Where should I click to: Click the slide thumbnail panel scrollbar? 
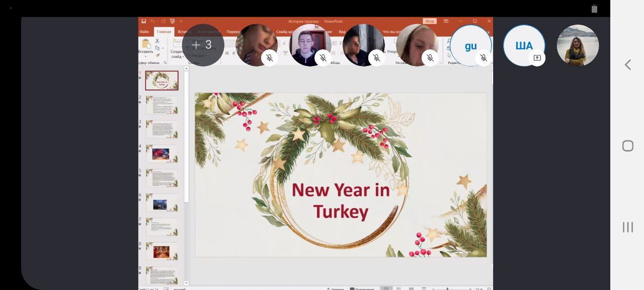click(x=186, y=137)
